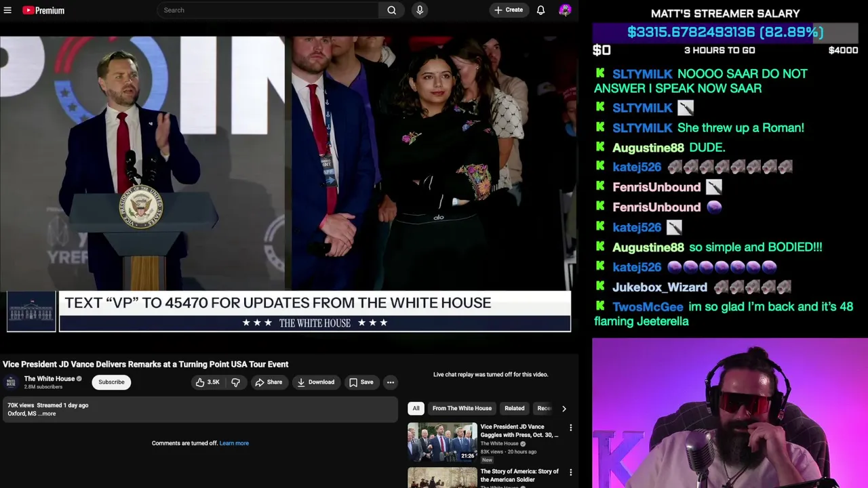Viewport: 868px width, 488px height.
Task: Open the Create menu
Action: click(x=509, y=10)
